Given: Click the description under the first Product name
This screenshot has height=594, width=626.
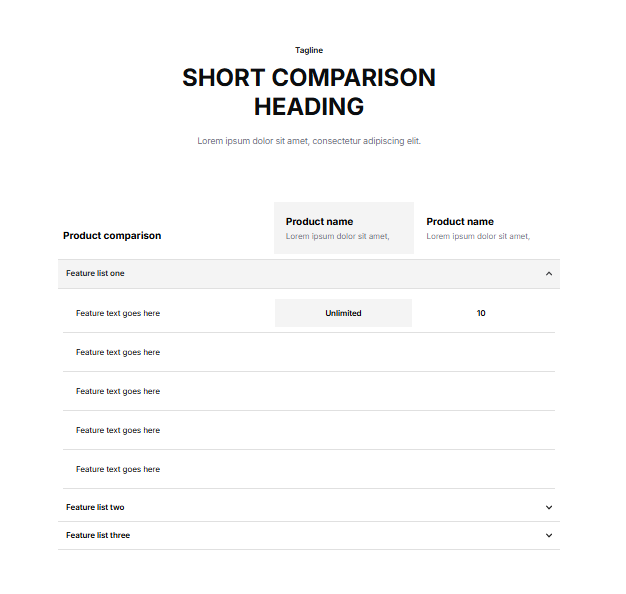Looking at the screenshot, I should pos(337,237).
